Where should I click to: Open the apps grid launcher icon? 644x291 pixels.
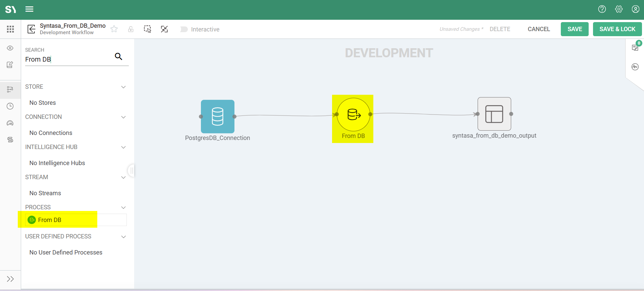click(10, 29)
